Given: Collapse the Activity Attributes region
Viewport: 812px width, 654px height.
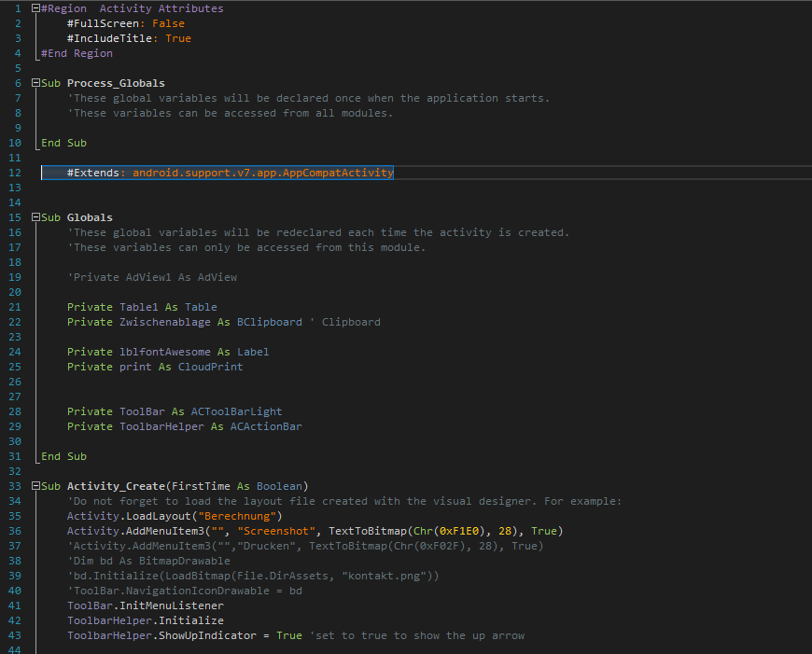Looking at the screenshot, I should click(35, 8).
